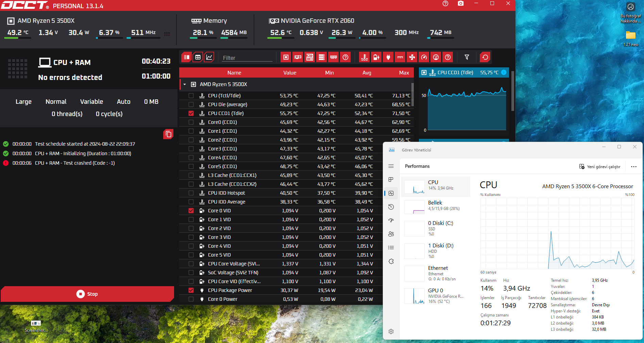Uncheck the CPU CCD1 (Tdie) checkbox
Screen dimensions: 644x343
(191, 113)
